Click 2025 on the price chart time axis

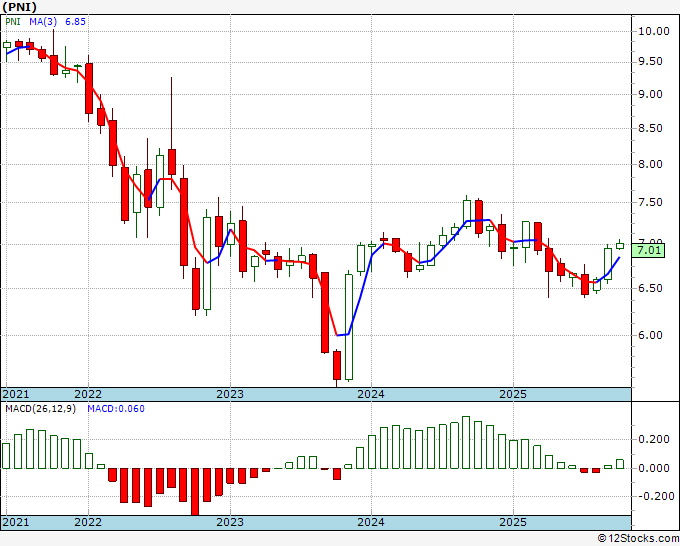(513, 394)
